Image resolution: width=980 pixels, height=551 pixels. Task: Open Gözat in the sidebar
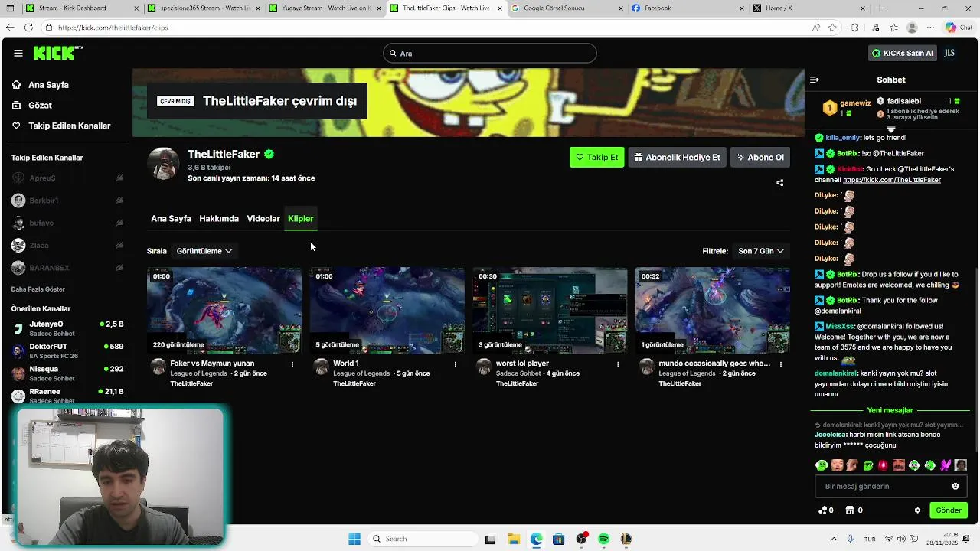tap(40, 105)
